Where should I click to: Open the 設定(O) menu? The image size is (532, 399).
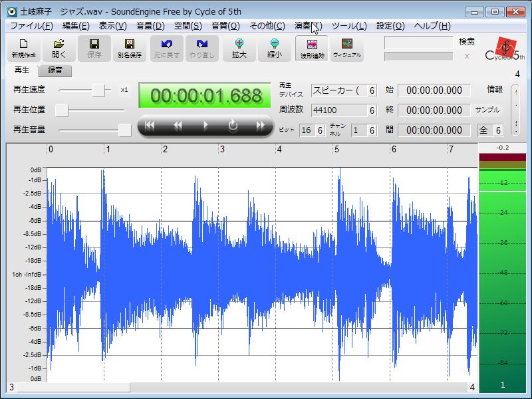click(x=390, y=26)
